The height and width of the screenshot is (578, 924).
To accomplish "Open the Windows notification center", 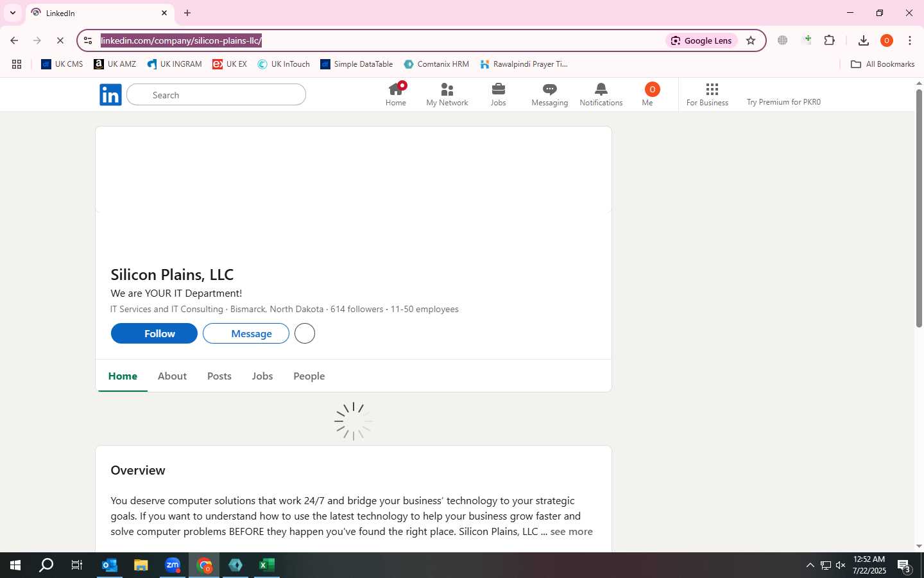I will 904,566.
